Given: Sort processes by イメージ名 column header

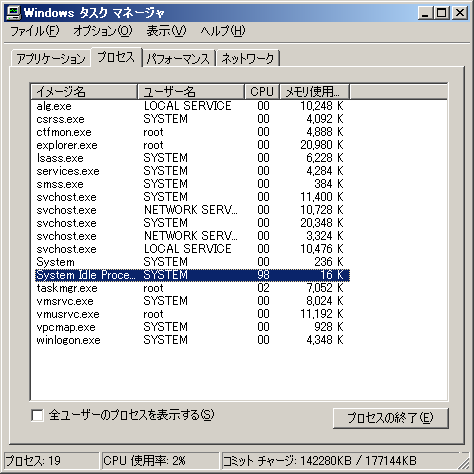Looking at the screenshot, I should pos(84,91).
